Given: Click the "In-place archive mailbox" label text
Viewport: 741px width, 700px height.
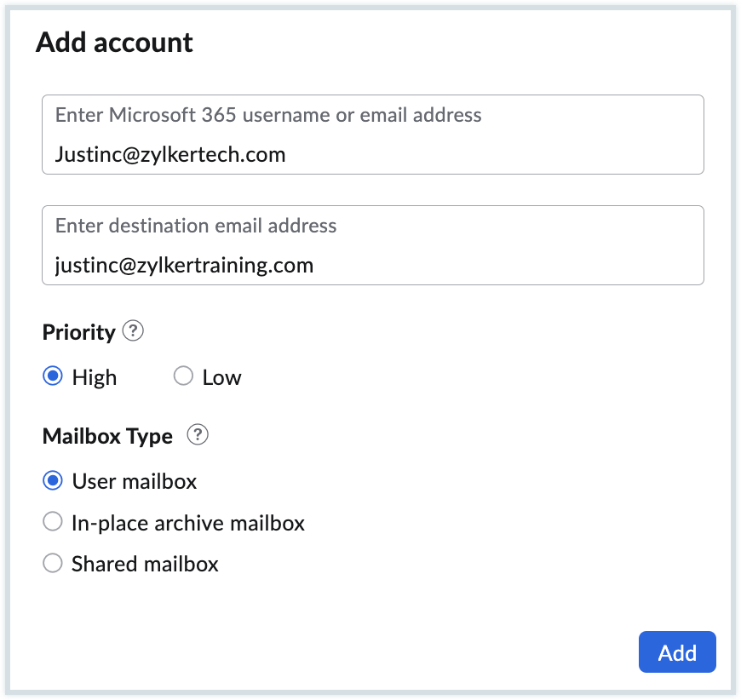Looking at the screenshot, I should click(x=188, y=523).
